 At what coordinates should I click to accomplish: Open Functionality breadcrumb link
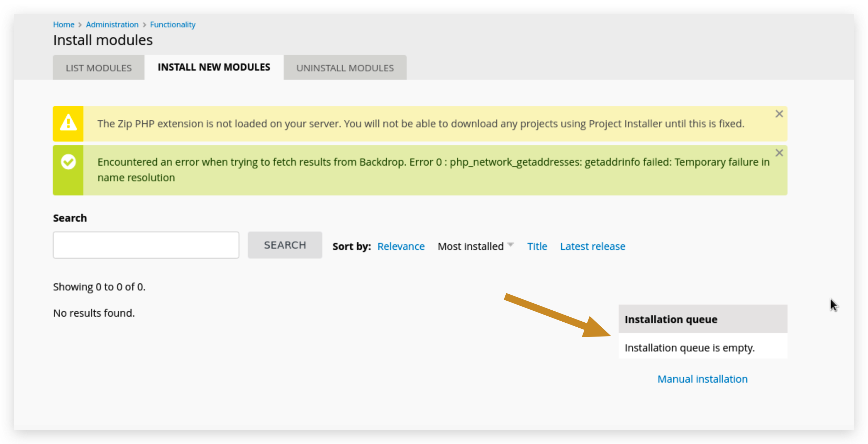coord(172,25)
